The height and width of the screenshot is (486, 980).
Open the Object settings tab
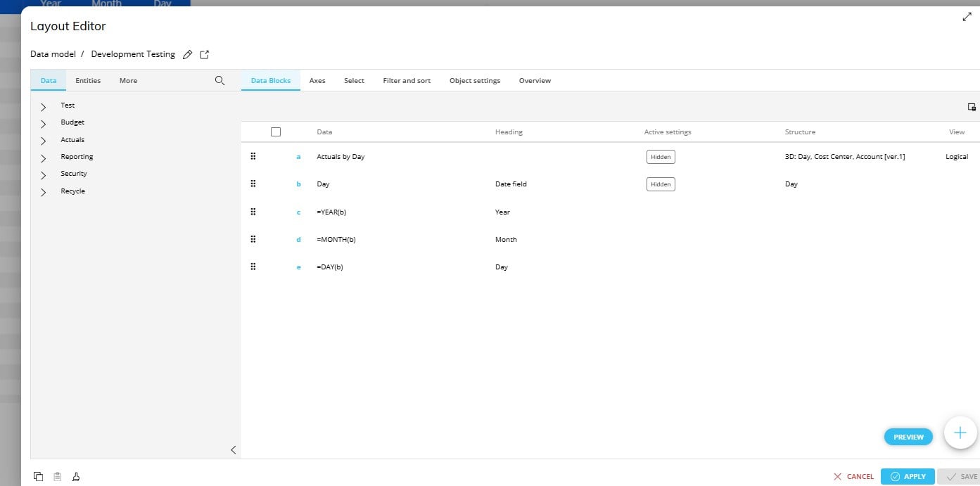pyautogui.click(x=475, y=81)
